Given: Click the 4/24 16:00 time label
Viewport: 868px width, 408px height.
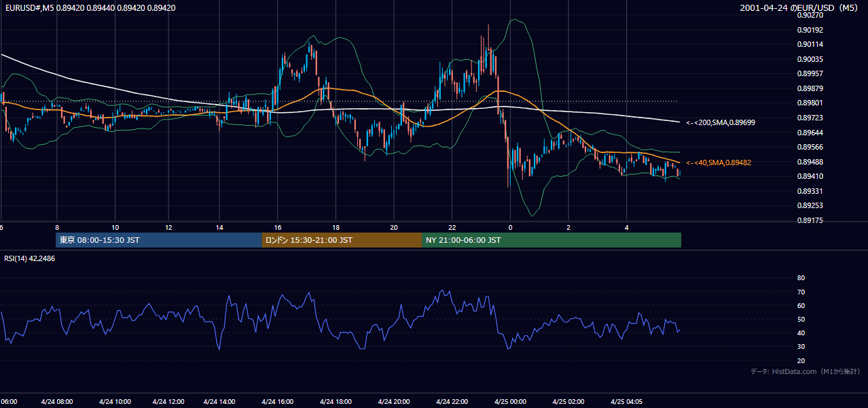Looking at the screenshot, I should coord(277,402).
